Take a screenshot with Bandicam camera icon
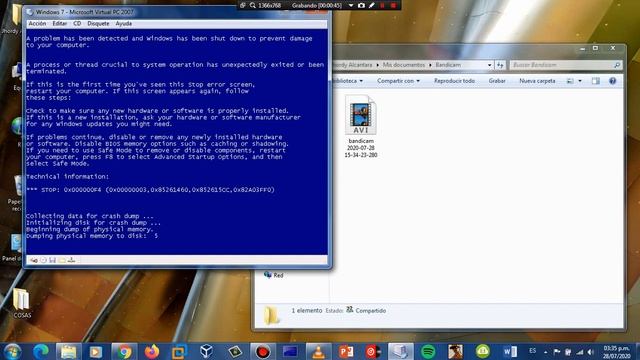The image size is (640, 360). pyautogui.click(x=361, y=5)
